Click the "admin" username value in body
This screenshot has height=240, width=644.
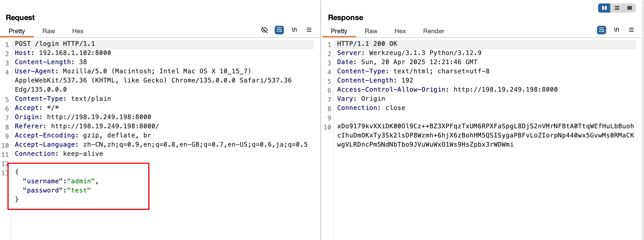[81, 181]
